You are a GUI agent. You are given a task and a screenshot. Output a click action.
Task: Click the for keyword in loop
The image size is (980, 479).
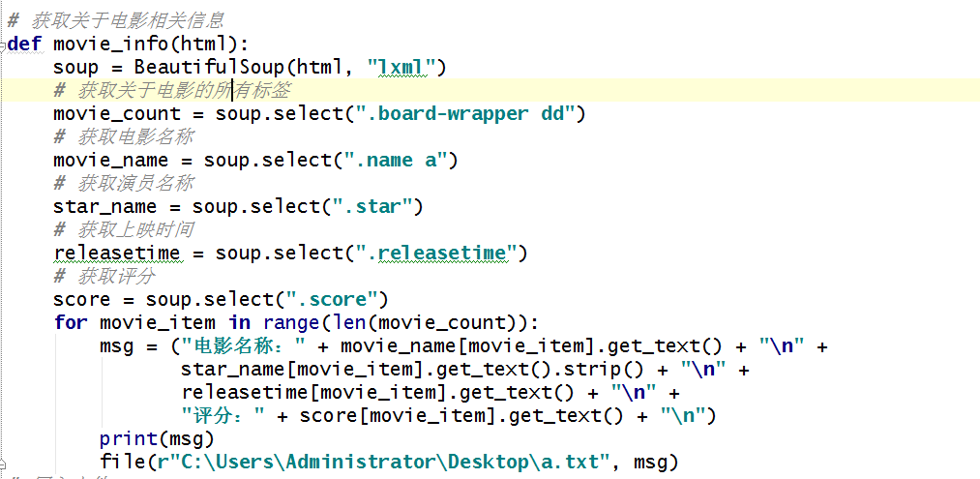pyautogui.click(x=70, y=322)
